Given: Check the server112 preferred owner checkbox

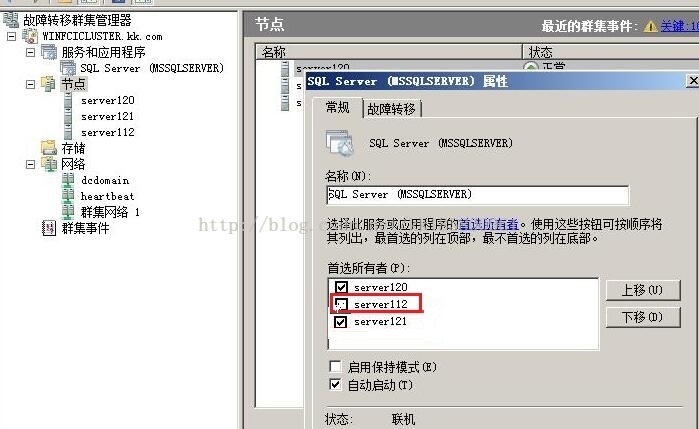Looking at the screenshot, I should click(341, 304).
